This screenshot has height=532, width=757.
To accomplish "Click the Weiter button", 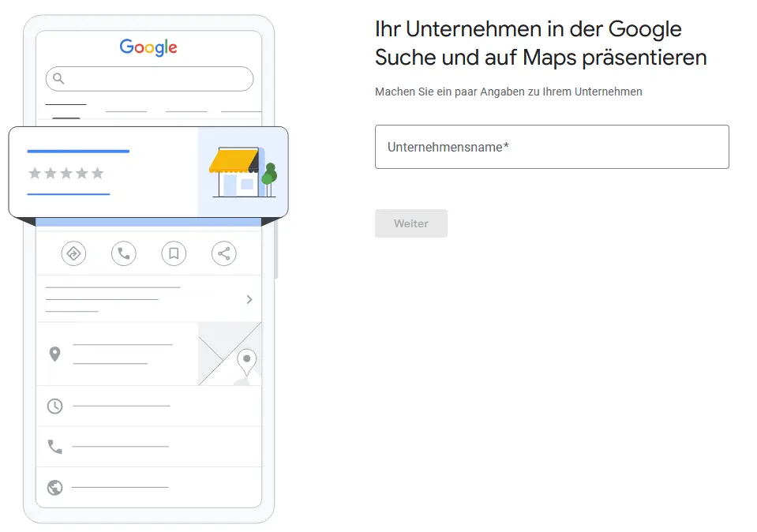I will [x=410, y=223].
